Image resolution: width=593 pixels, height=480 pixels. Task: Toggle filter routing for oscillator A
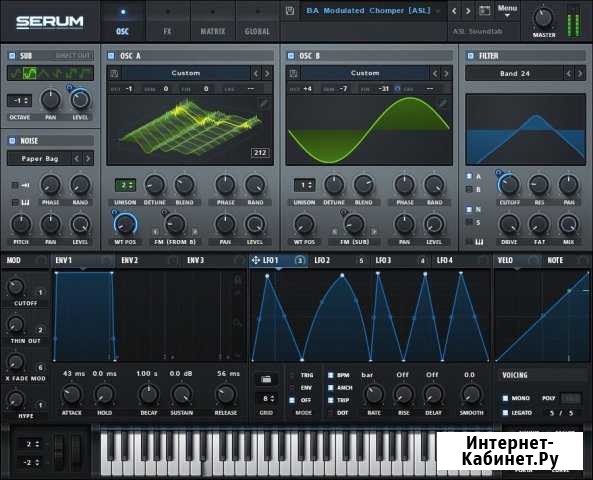pos(469,176)
